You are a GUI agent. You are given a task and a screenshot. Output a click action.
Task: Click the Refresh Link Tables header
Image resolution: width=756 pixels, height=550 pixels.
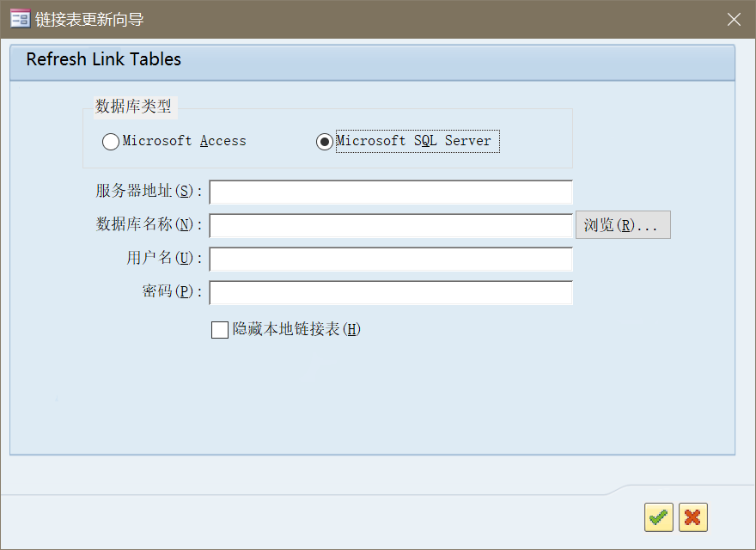(x=104, y=59)
